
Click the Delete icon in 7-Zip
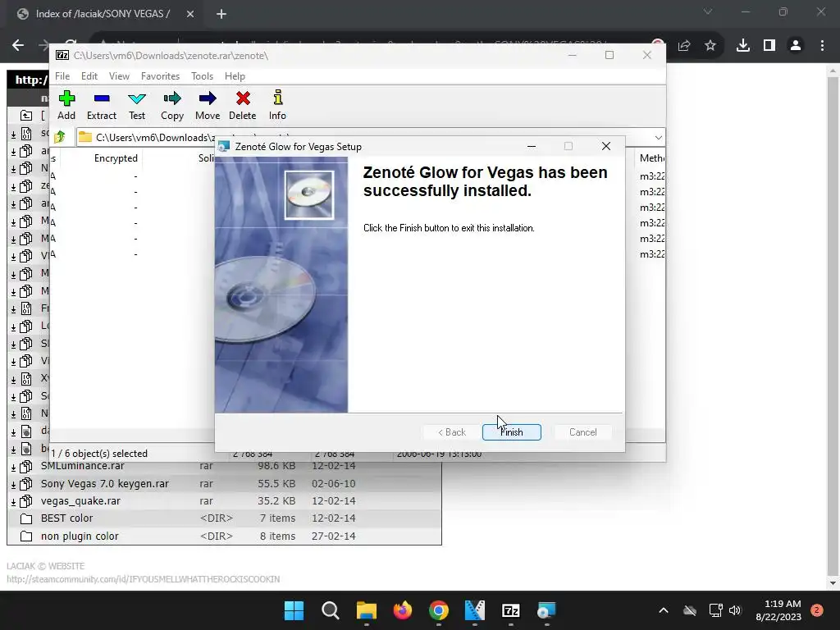[243, 106]
